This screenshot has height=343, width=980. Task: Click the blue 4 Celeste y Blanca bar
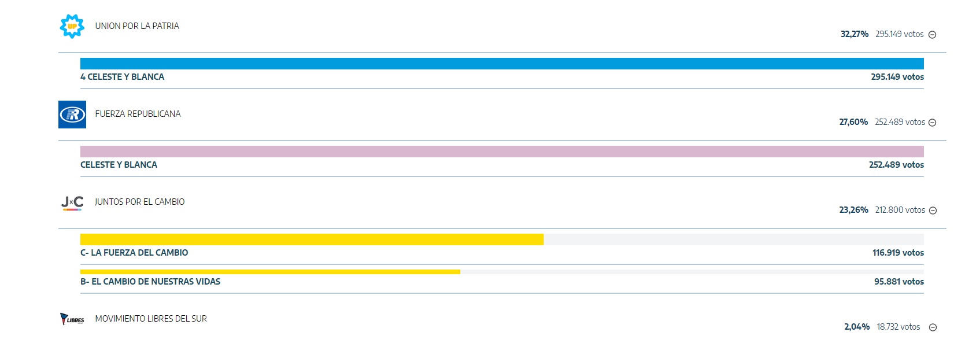click(502, 64)
